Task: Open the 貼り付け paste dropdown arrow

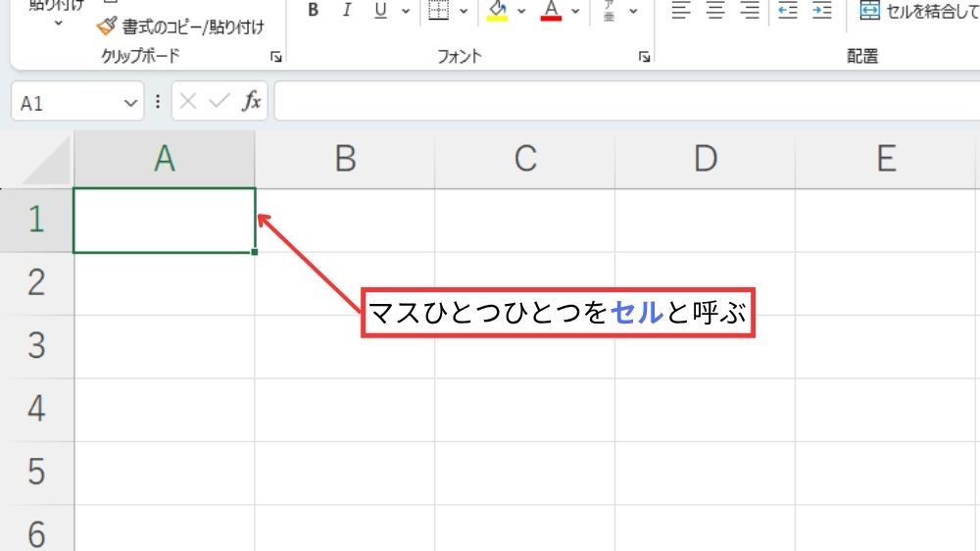Action: 58,24
